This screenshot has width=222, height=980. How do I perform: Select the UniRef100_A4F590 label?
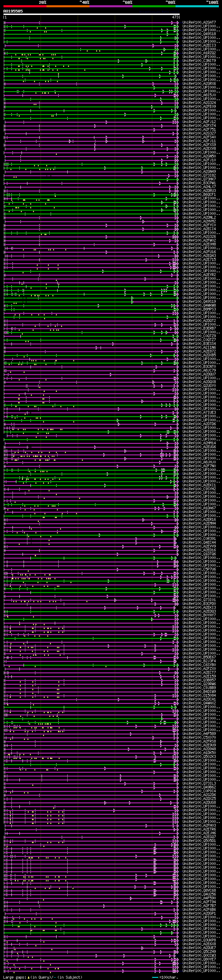pos(199,898)
